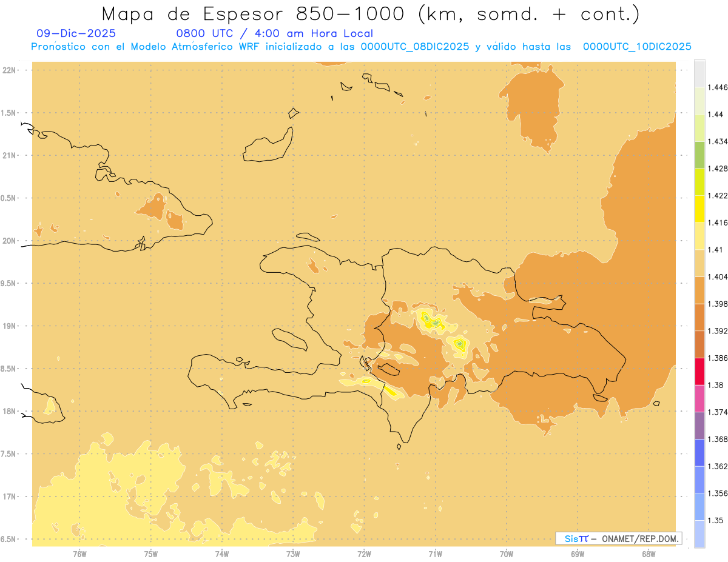Screen dimensions: 728x562
Task: Click the legend value 1.428
Action: point(718,169)
